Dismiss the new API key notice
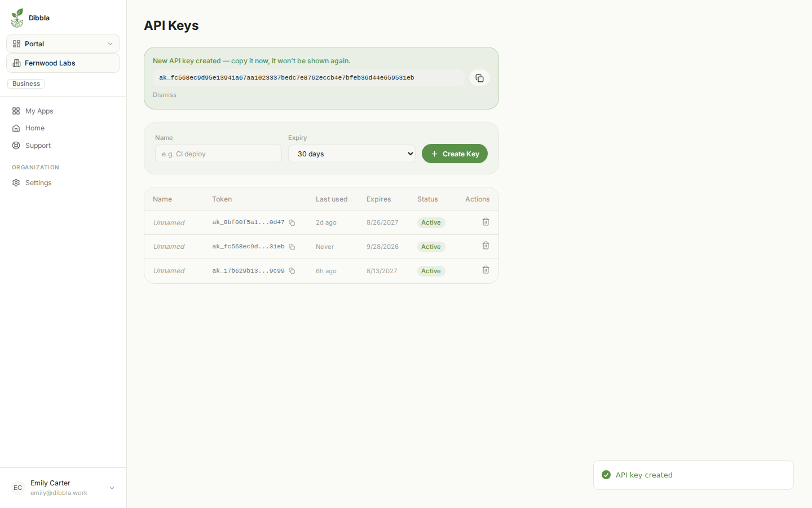The image size is (812, 508). [165, 95]
